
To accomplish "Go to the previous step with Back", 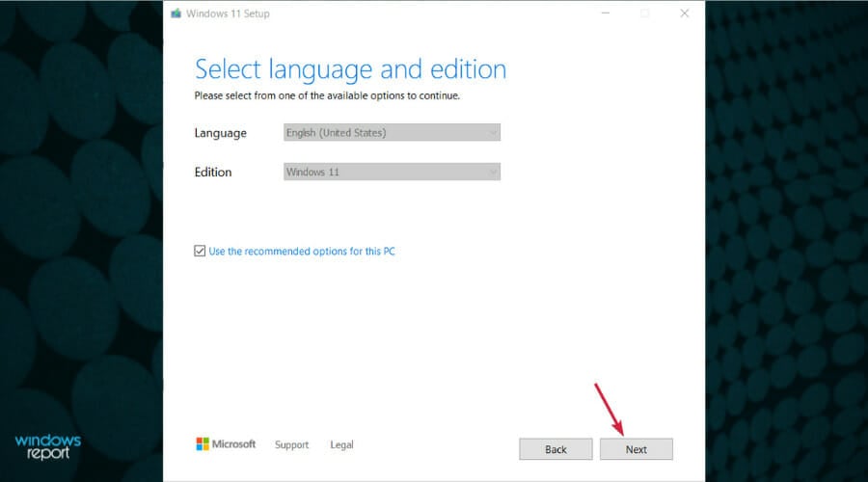I will (x=556, y=449).
